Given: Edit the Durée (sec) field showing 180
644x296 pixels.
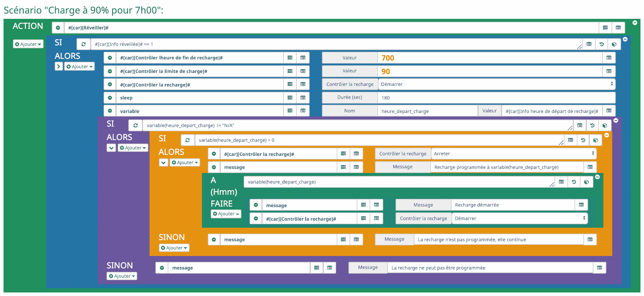Looking at the screenshot, I should [x=497, y=98].
